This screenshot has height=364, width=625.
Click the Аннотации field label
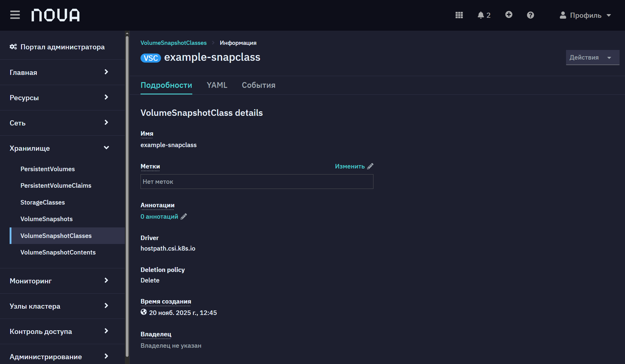pos(157,205)
